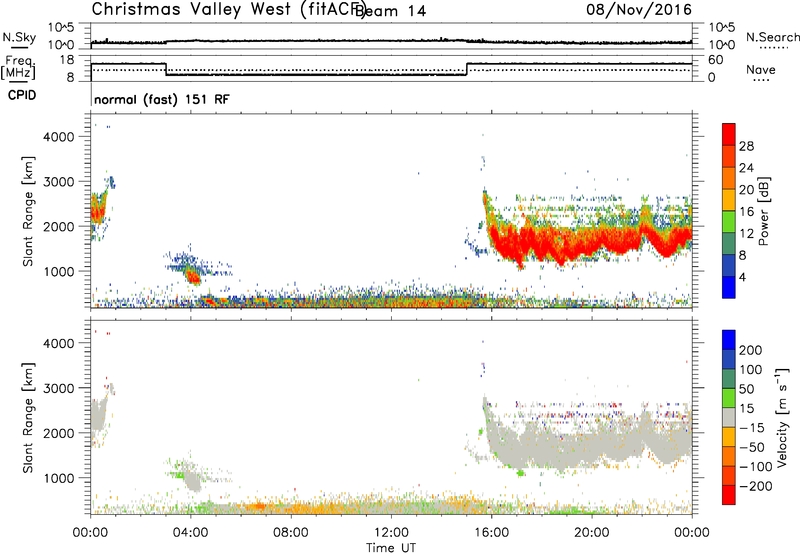The image size is (800, 554).
Task: Click the 'Velocity [m s-1]' color bar label
Action: coord(782,417)
